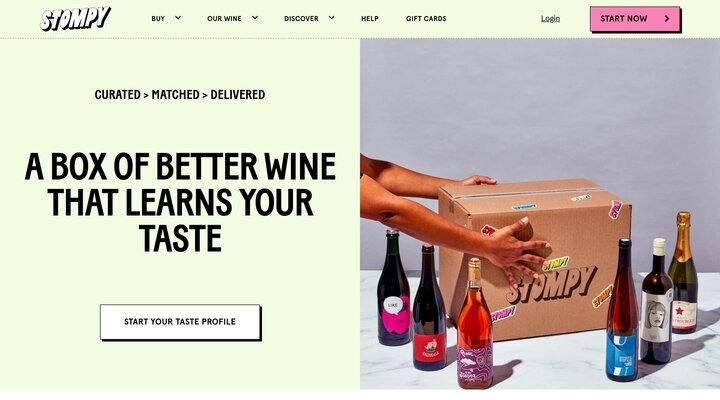Click the bottle with pink speech-bubble label
720x400 pixels.
[x=394, y=288]
